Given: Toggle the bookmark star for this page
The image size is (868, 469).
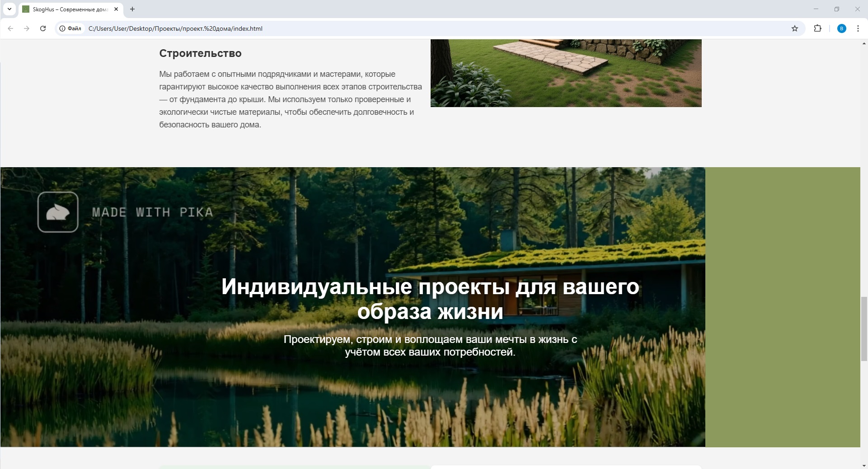Looking at the screenshot, I should point(795,28).
